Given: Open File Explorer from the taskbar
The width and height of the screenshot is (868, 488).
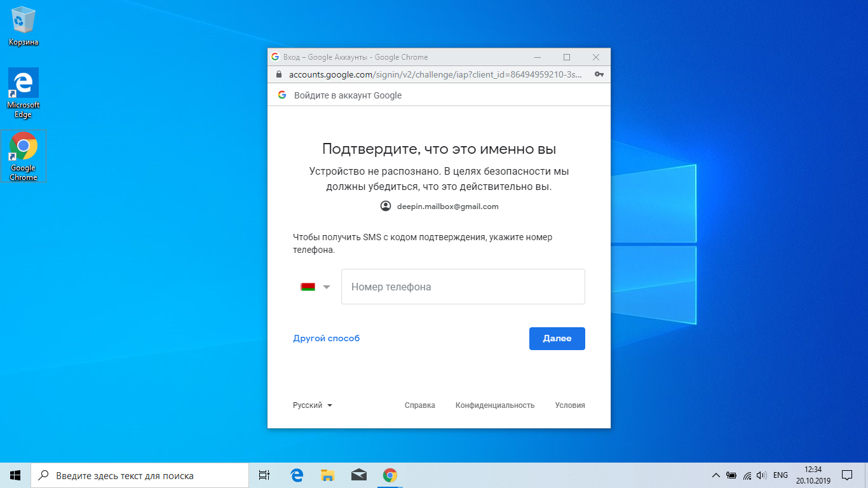Looking at the screenshot, I should pos(328,475).
